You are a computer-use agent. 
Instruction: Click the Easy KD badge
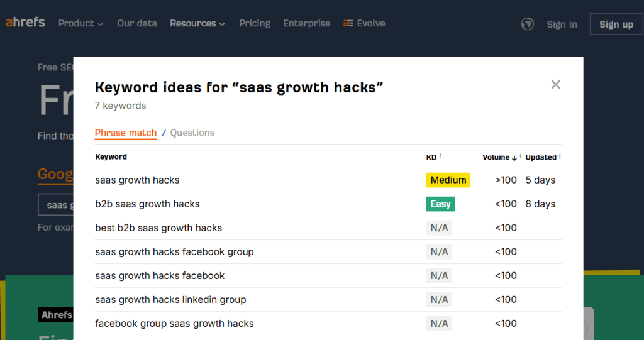click(440, 204)
